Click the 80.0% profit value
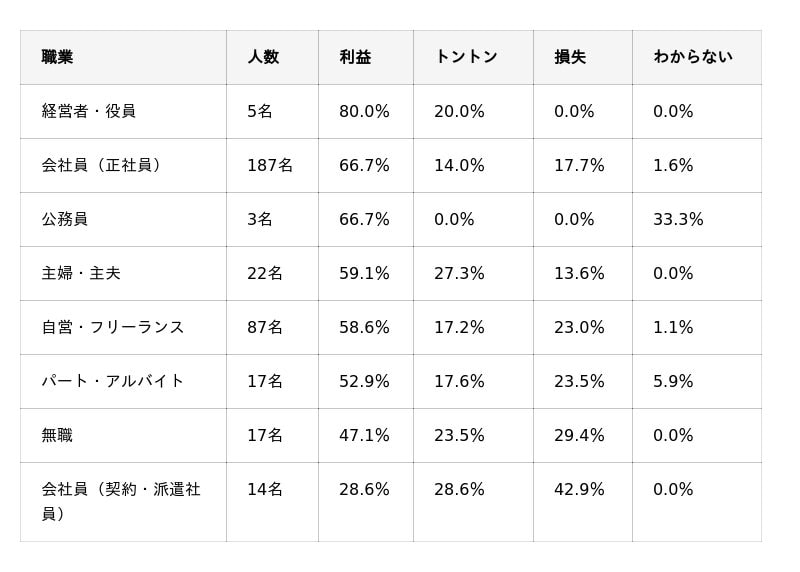Screen dimensions: 800x572 point(364,111)
